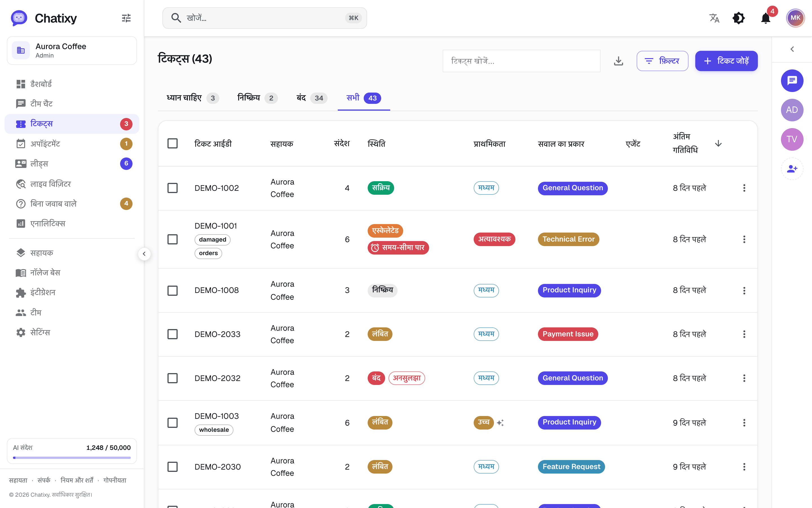Click the orders tag on DEMO-1001
Screen dimensions: 812x508
coord(208,253)
